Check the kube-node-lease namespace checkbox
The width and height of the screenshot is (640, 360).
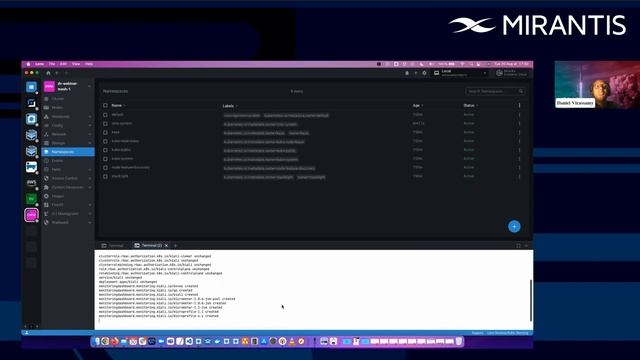click(x=105, y=141)
